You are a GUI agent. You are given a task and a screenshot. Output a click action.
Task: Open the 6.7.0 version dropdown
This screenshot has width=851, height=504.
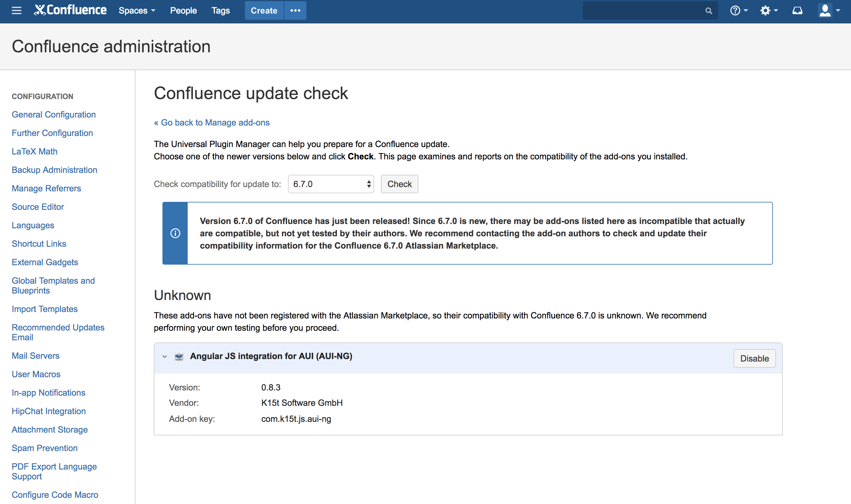(x=331, y=184)
